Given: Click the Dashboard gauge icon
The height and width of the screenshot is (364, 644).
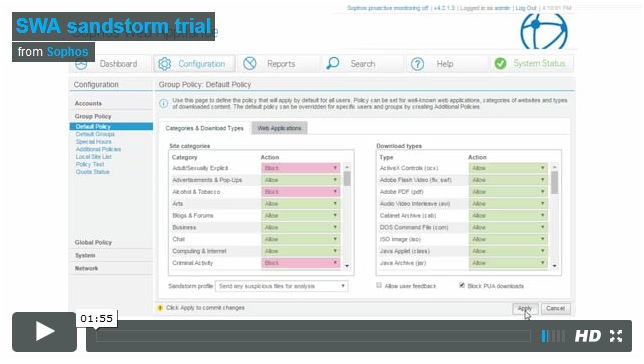Looking at the screenshot, I should point(81,64).
